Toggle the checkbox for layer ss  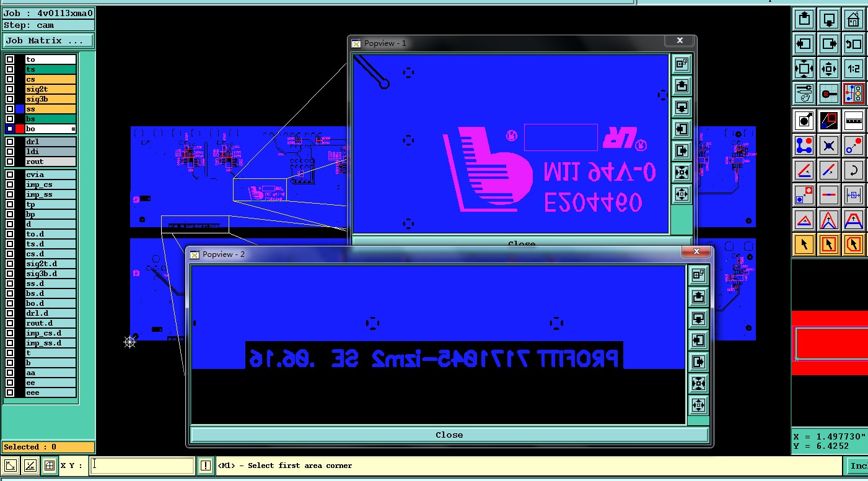10,109
